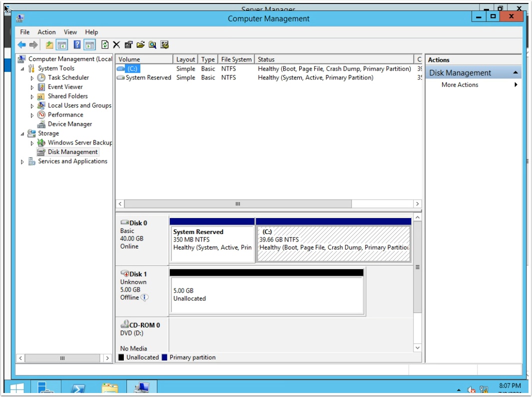Click the disk pane scroll down arrow

pyautogui.click(x=418, y=348)
